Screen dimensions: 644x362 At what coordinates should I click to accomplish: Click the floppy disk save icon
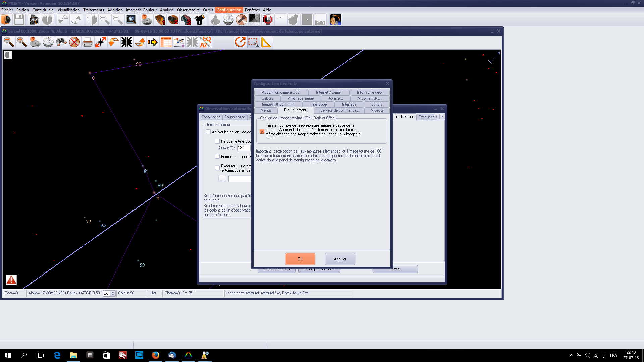pos(19,20)
